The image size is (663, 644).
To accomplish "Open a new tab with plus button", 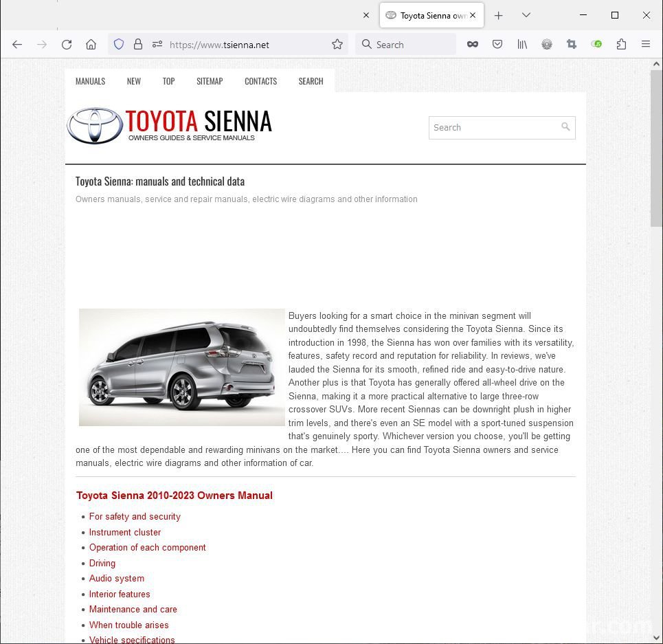I will point(499,16).
